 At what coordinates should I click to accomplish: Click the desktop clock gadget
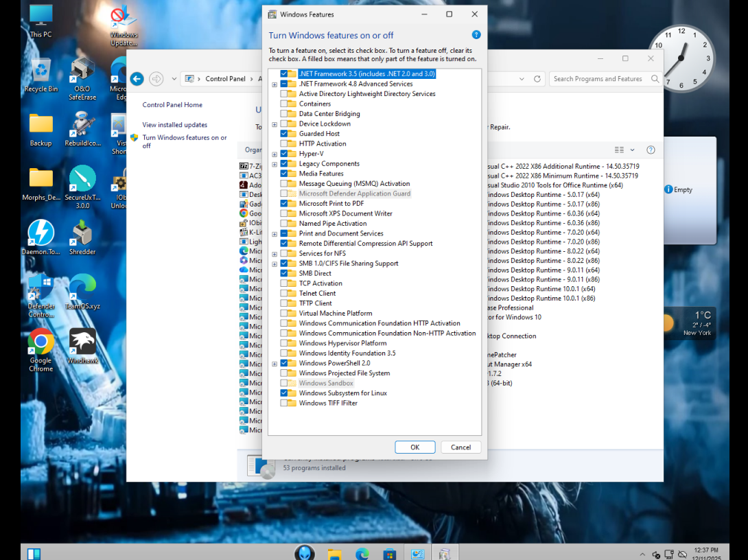[681, 58]
